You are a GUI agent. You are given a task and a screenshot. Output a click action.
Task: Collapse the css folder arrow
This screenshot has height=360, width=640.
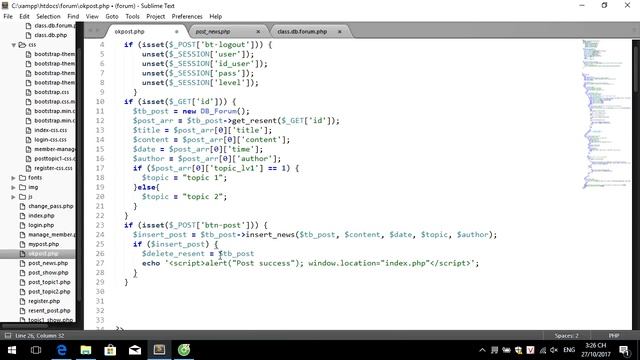pyautogui.click(x=13, y=45)
